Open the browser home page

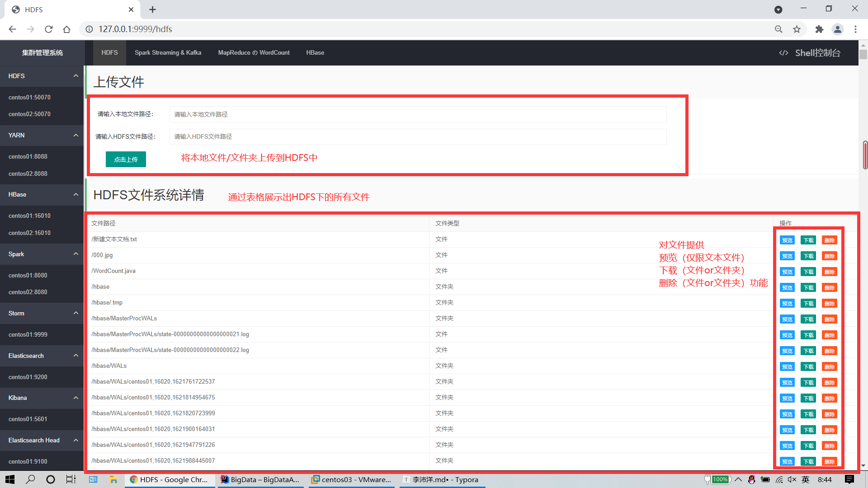coord(67,29)
